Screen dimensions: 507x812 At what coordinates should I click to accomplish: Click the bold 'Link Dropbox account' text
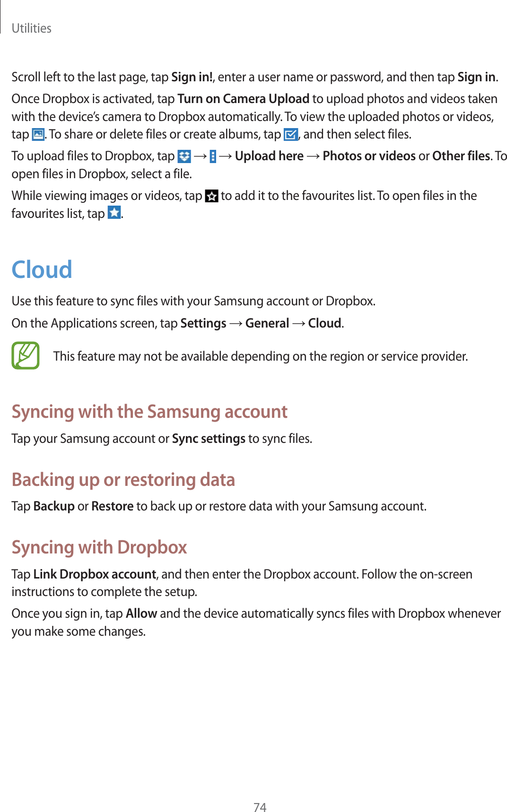tap(95, 574)
